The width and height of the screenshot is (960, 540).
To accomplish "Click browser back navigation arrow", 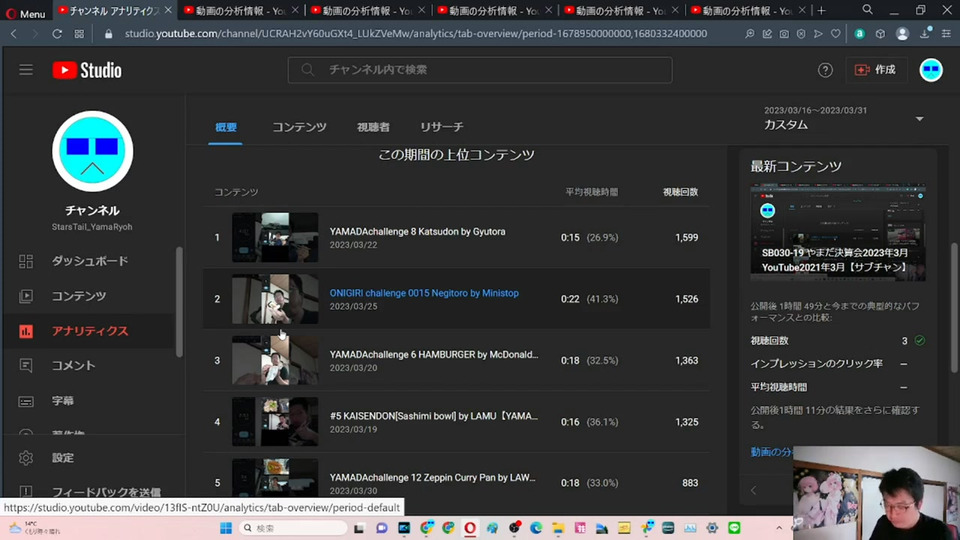I will tap(14, 34).
